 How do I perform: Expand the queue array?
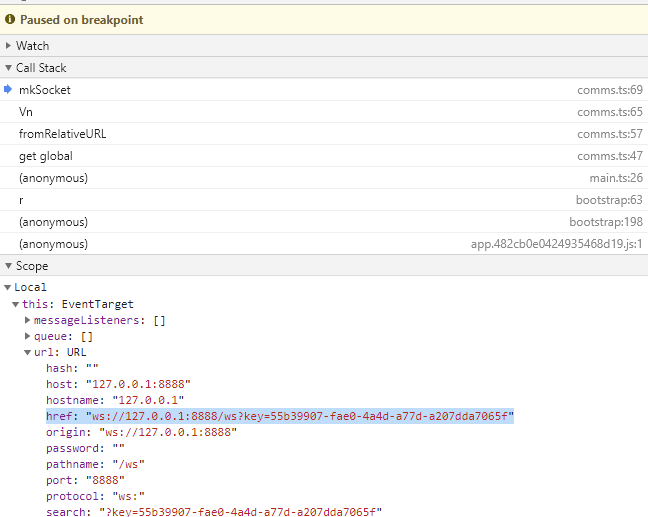27,336
